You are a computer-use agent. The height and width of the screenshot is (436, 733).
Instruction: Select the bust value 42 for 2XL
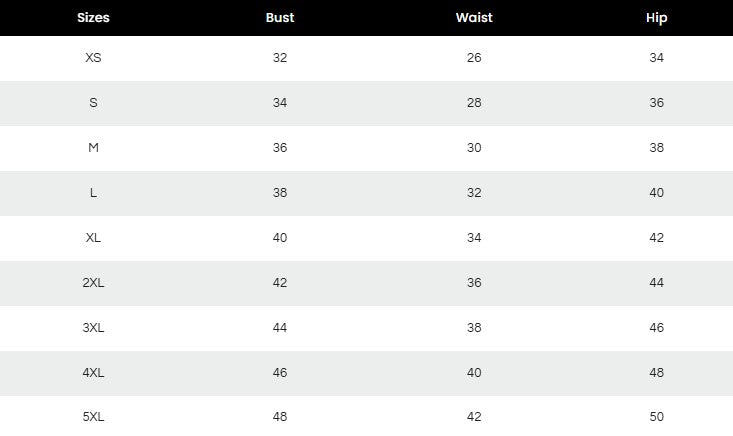pos(280,283)
